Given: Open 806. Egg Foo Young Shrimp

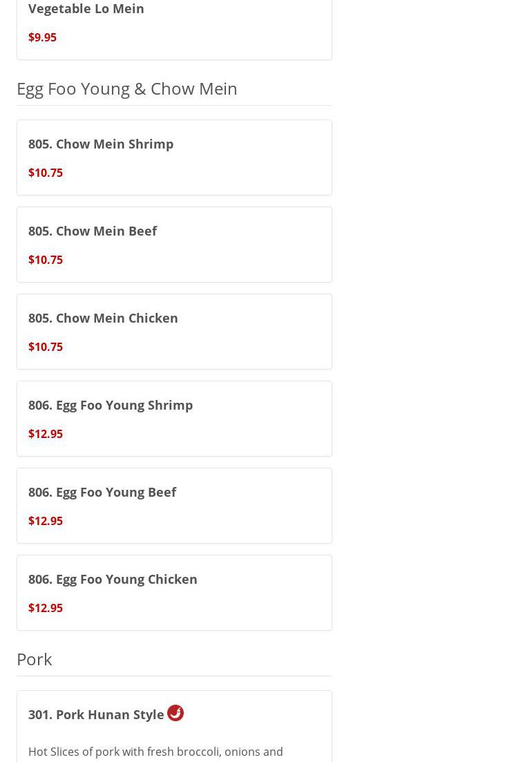Looking at the screenshot, I should click(x=111, y=405).
